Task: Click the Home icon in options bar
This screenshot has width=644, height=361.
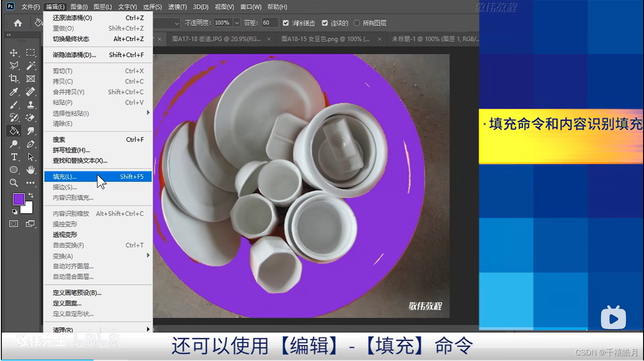Action: click(x=18, y=23)
